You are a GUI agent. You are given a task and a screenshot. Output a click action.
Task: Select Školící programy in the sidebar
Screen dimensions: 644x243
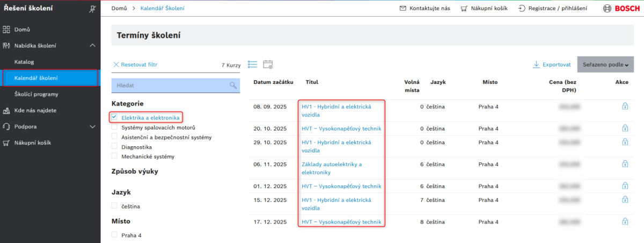coord(36,94)
